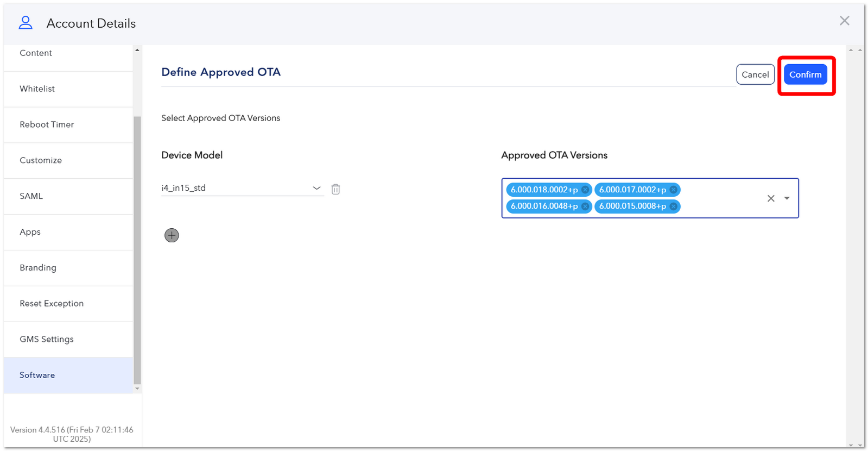Remove OTA version 6.000.018.0002+p tag
Viewport: 868px width, 451px height.
click(x=585, y=190)
